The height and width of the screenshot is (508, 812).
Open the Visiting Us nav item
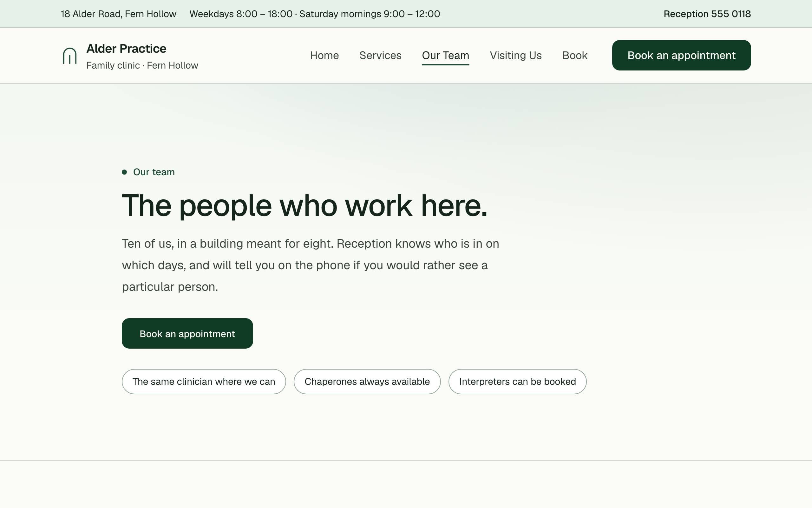point(516,56)
